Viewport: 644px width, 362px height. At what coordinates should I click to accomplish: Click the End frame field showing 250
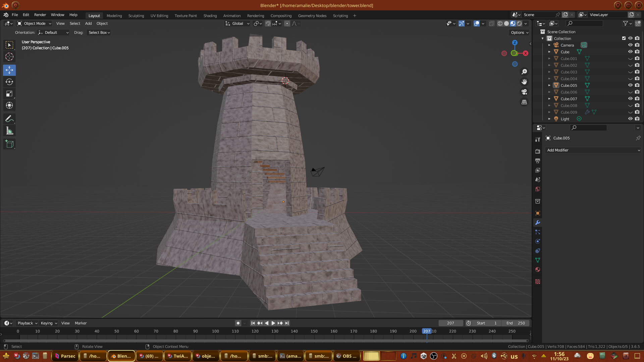click(516, 323)
